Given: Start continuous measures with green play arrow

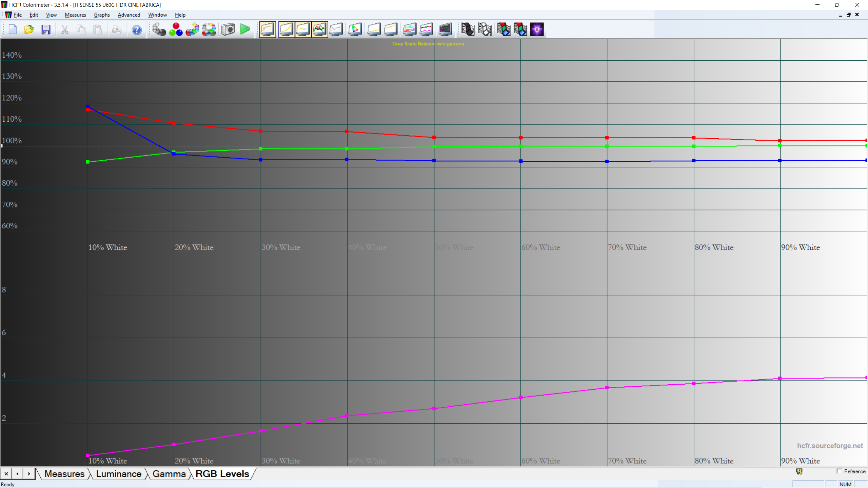Looking at the screenshot, I should pos(245,29).
